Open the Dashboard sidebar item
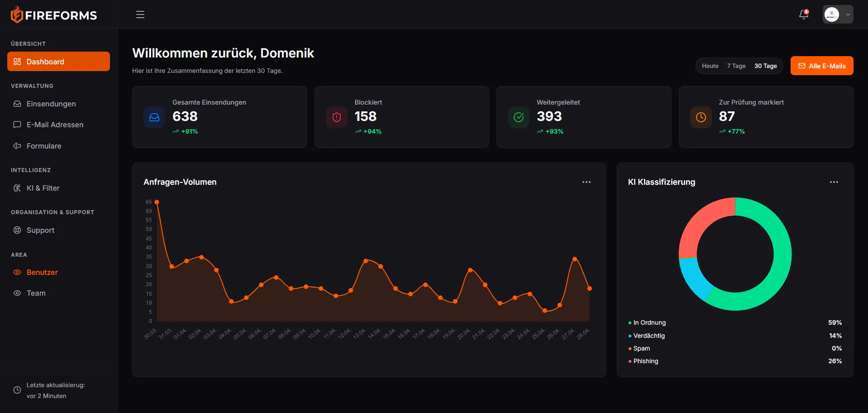The height and width of the screenshot is (413, 868). (58, 62)
